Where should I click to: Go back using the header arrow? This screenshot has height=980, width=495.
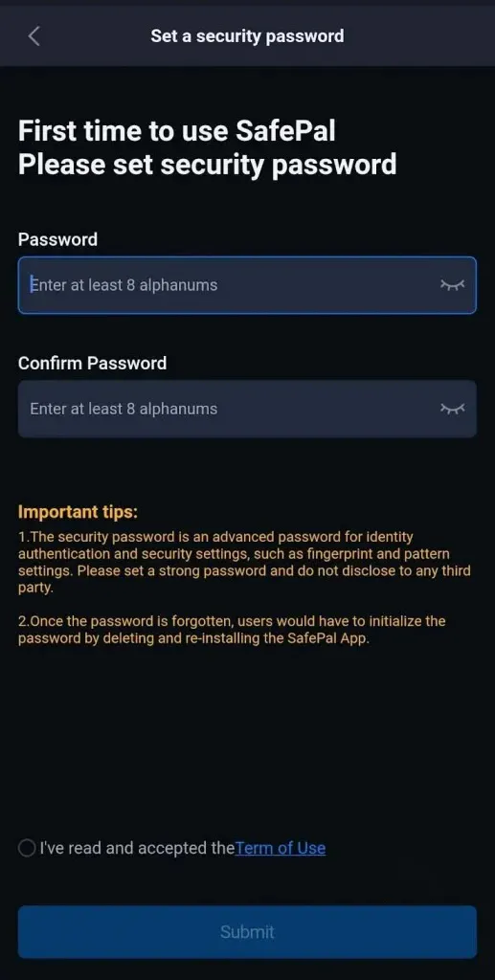(x=34, y=36)
